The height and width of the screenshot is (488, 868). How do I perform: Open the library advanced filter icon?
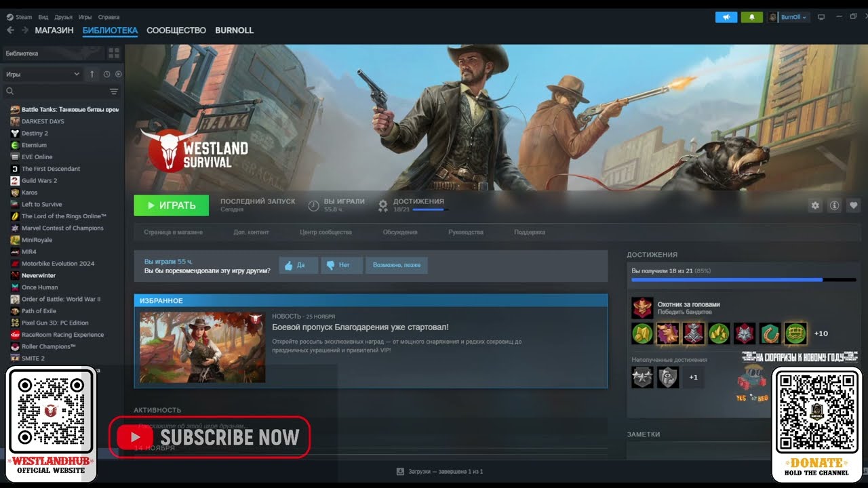(x=114, y=91)
